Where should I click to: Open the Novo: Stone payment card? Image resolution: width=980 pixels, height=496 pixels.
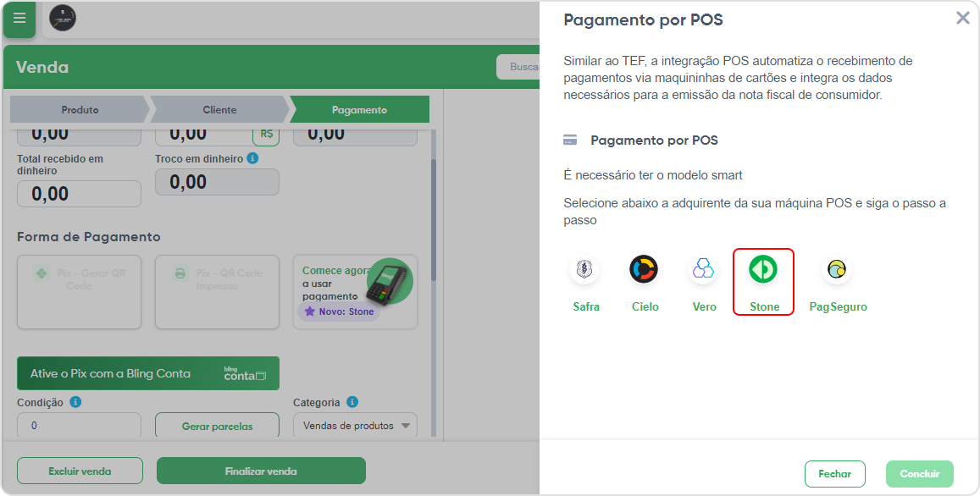tap(355, 292)
